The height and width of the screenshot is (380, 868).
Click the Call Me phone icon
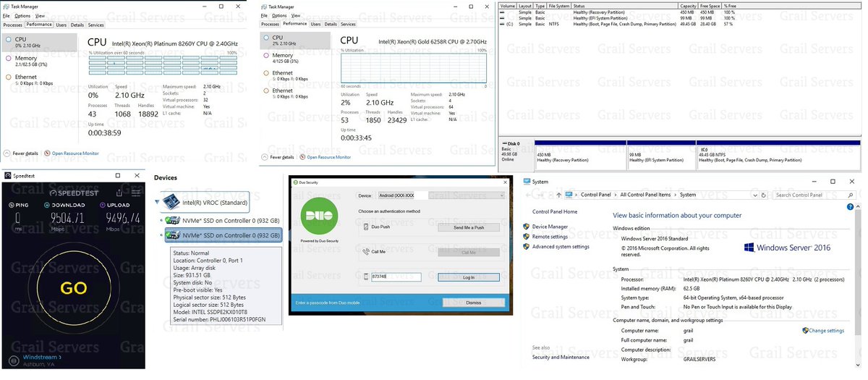[366, 252]
